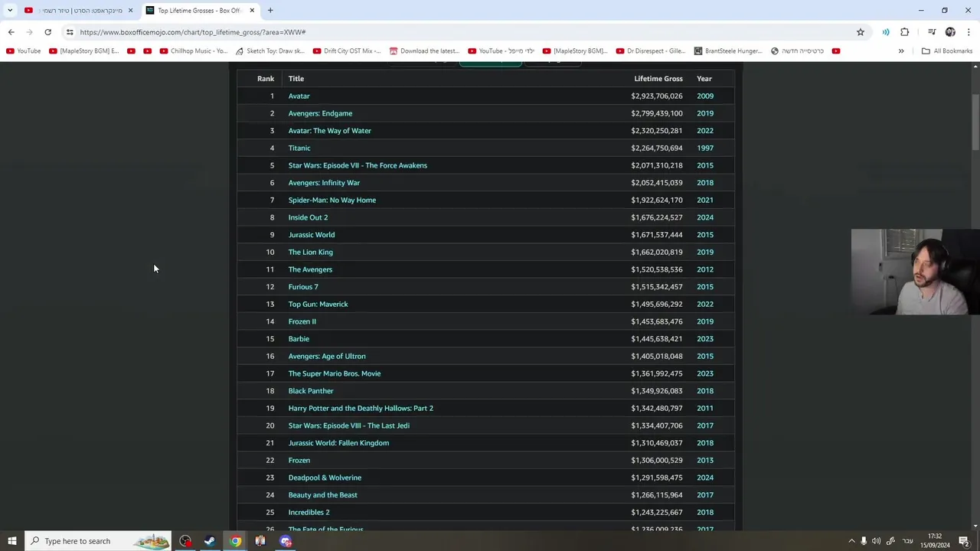
Task: Open a new browser tab
Action: click(270, 10)
